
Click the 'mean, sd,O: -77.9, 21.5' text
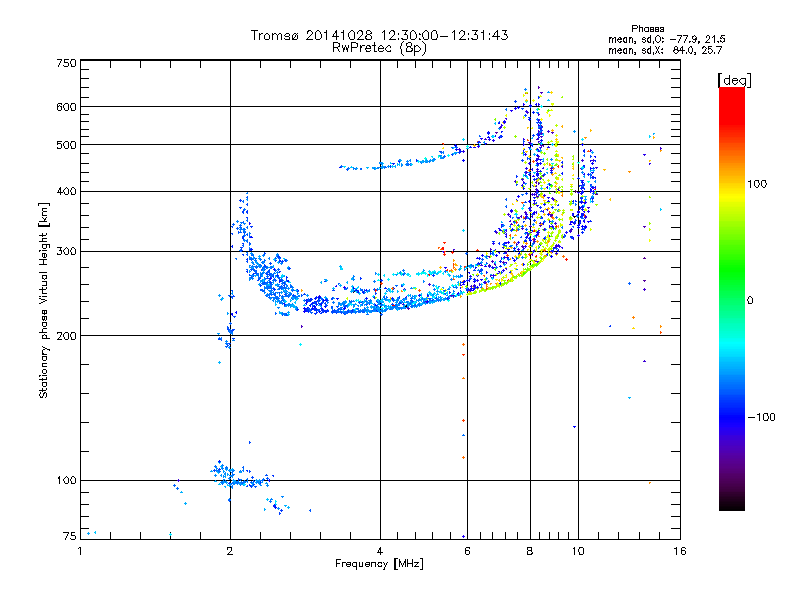click(x=666, y=39)
